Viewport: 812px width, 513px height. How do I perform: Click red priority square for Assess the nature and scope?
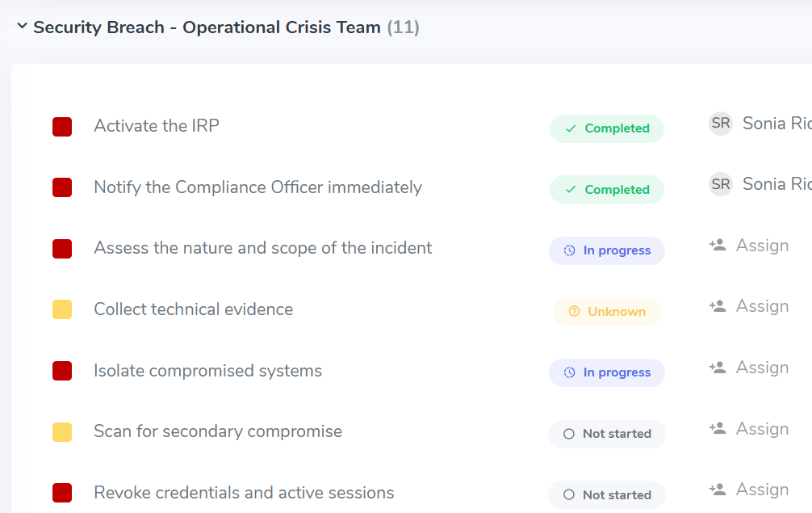(62, 249)
